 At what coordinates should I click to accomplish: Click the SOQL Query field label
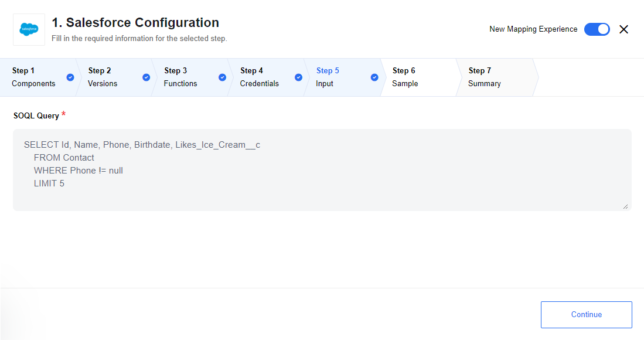[x=36, y=116]
